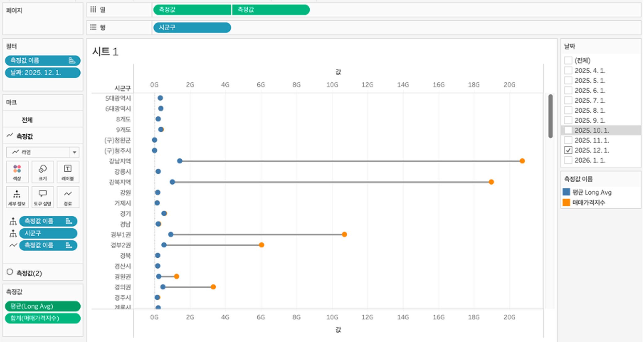This screenshot has height=342, width=644.
Task: Click the 시군구 pill on rows shelf
Action: (192, 28)
